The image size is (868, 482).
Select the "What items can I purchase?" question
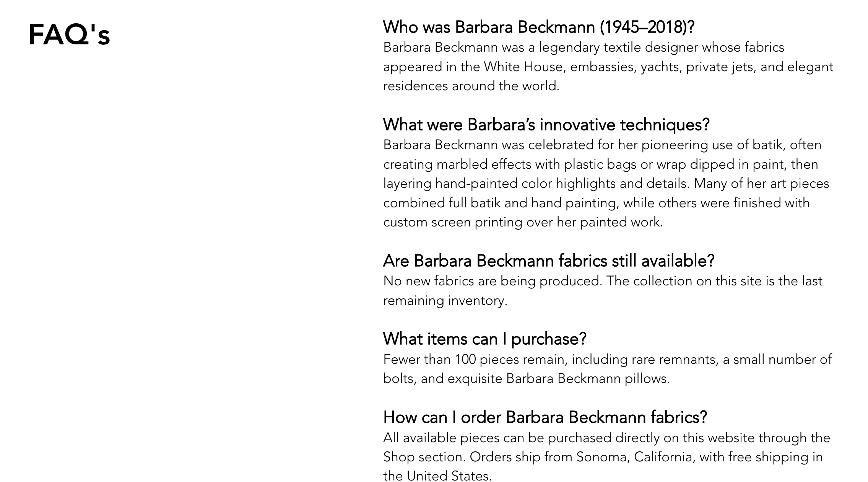484,339
